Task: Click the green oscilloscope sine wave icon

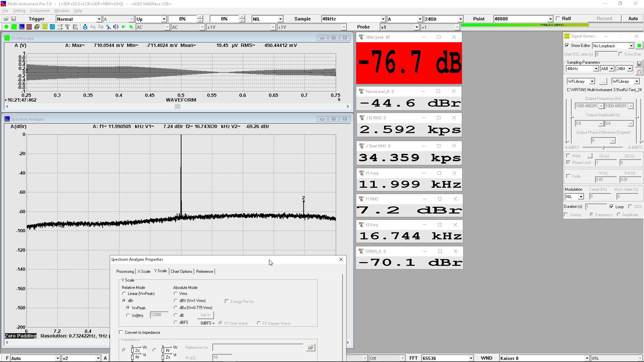Action: [14, 27]
